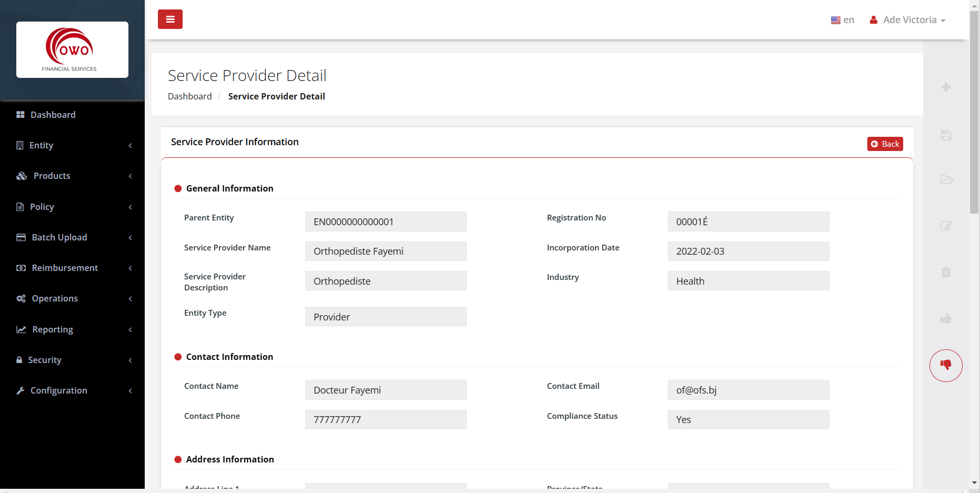Image resolution: width=980 pixels, height=493 pixels.
Task: Expand the Configuration menu chevron
Action: pos(130,391)
